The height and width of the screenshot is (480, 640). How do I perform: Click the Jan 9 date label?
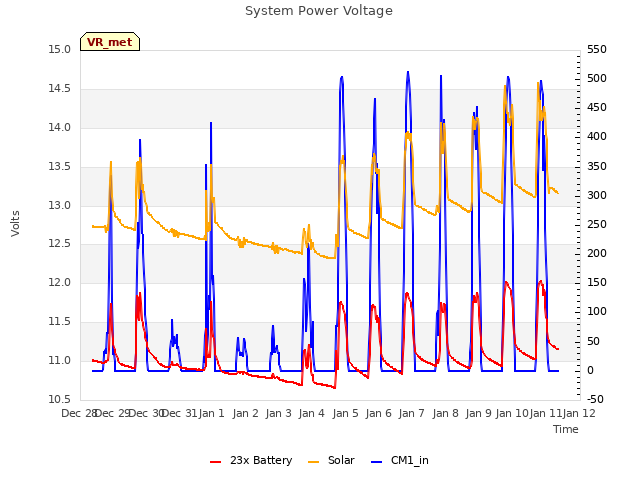click(478, 413)
